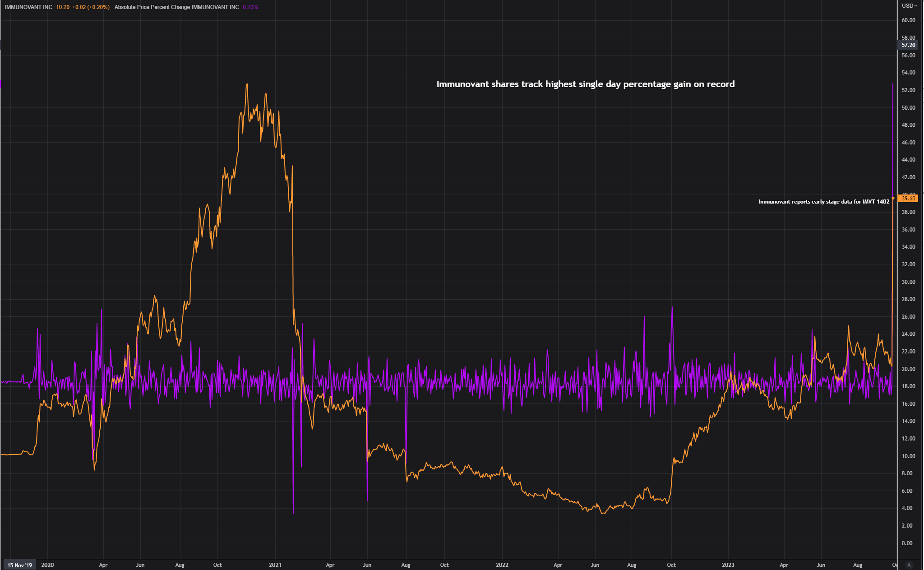Click the 2020 label on the time axis
The width and height of the screenshot is (924, 570).
47,565
